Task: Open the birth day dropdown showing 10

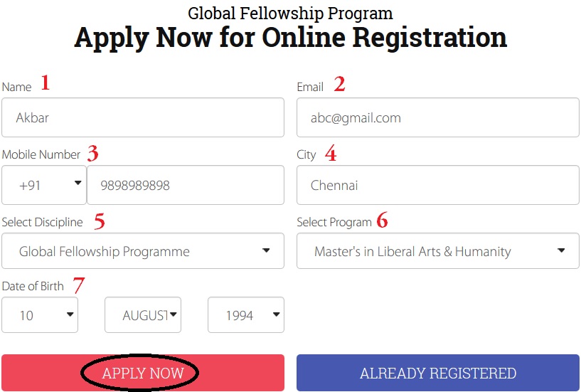Action: [40, 315]
